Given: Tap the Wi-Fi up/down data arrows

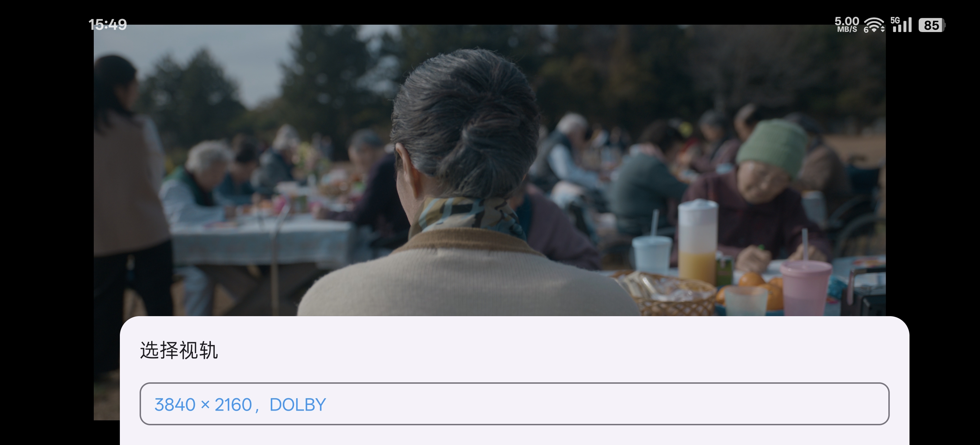Looking at the screenshot, I should click(x=882, y=29).
